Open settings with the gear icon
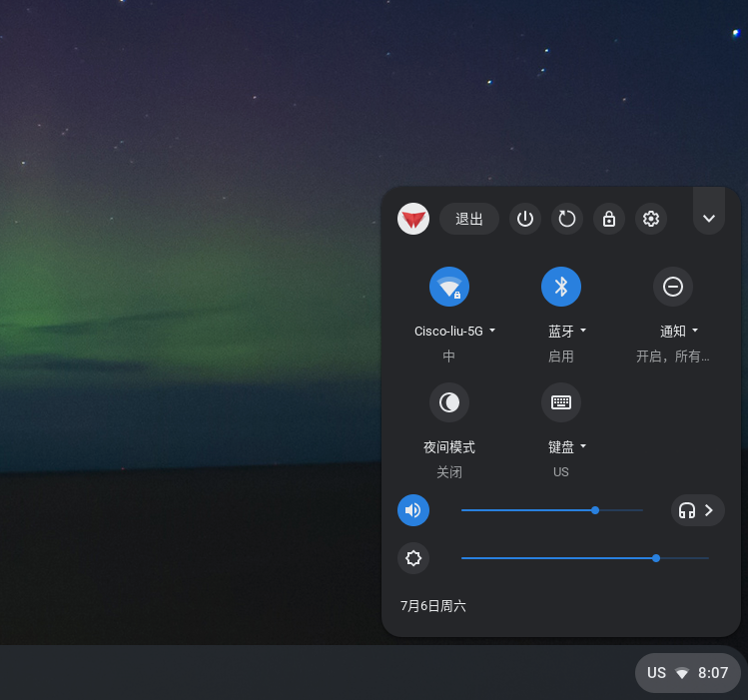 tap(651, 219)
